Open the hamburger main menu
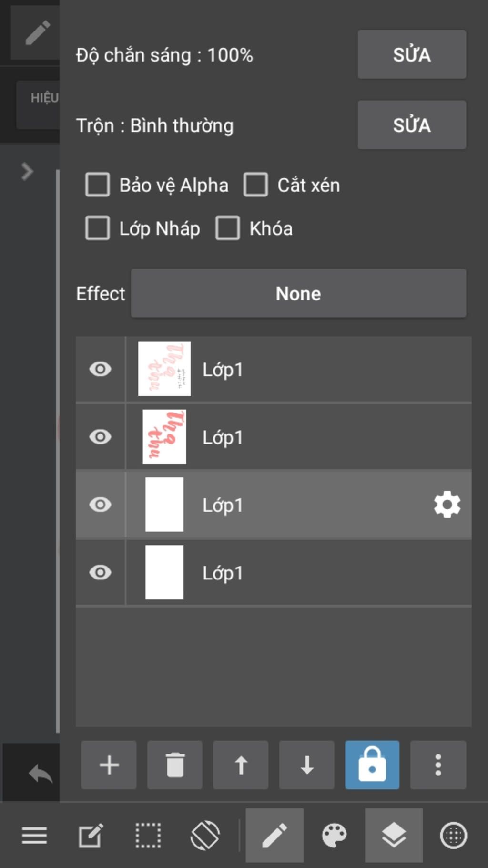This screenshot has height=868, width=488. point(34,836)
